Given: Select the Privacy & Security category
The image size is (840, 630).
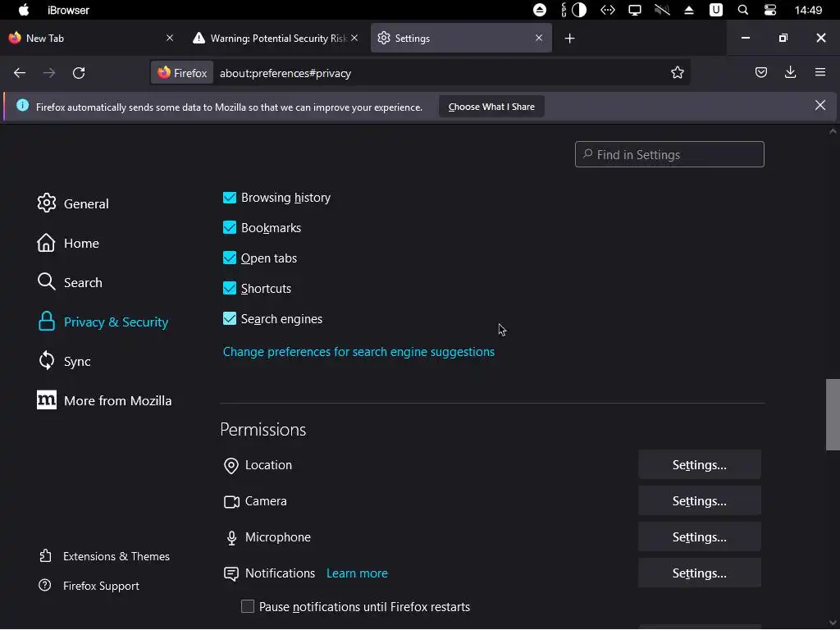Looking at the screenshot, I should point(116,322).
